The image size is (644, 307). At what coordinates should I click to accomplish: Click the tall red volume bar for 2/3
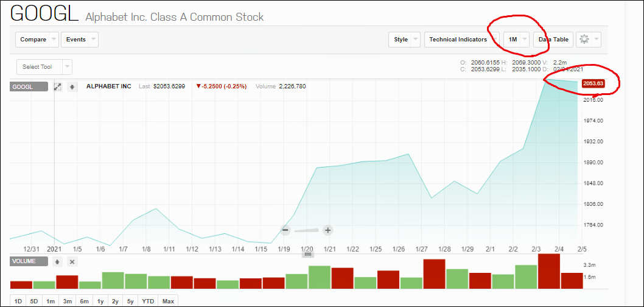[548, 272]
